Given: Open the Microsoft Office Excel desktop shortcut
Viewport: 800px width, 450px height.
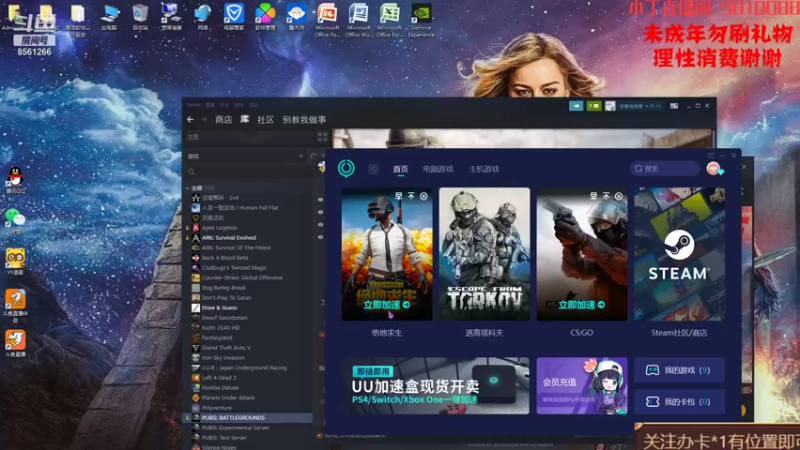Looking at the screenshot, I should [x=390, y=20].
